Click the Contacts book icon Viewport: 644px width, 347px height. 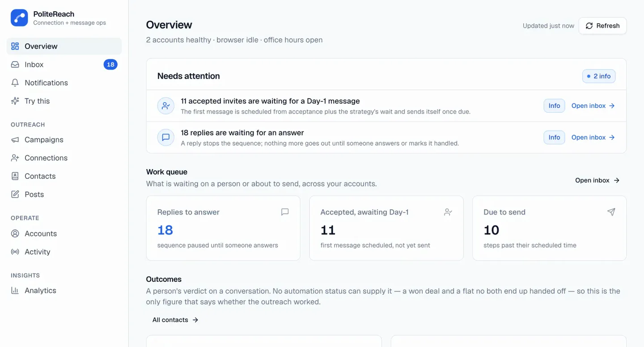tap(15, 176)
